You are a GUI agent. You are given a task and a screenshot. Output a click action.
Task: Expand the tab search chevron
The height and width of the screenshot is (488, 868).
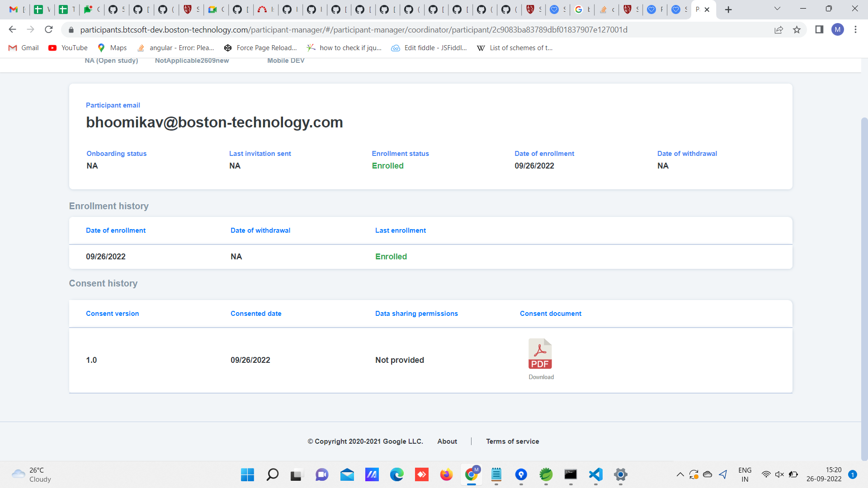point(777,9)
